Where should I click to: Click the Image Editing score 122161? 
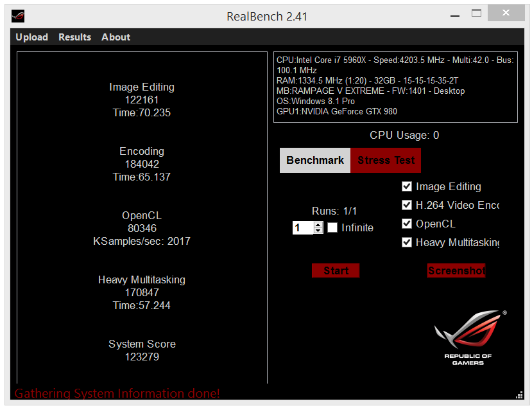tap(142, 100)
